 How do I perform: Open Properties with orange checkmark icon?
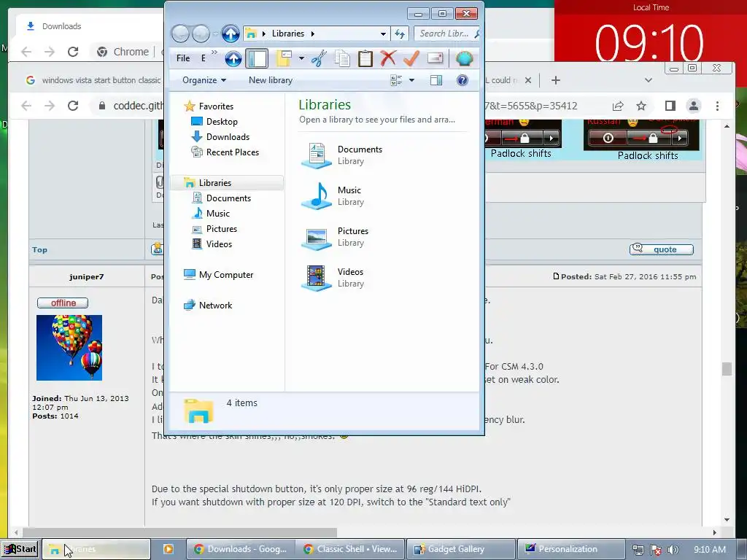point(411,58)
